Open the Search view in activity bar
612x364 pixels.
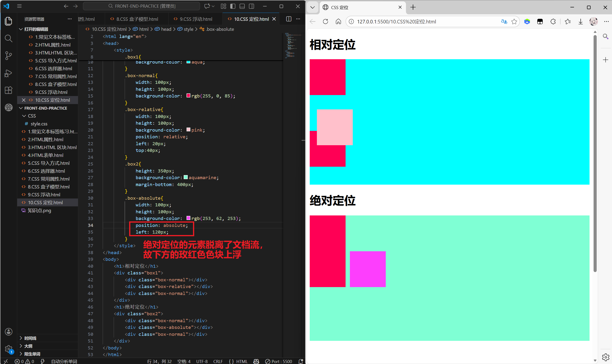pos(8,38)
